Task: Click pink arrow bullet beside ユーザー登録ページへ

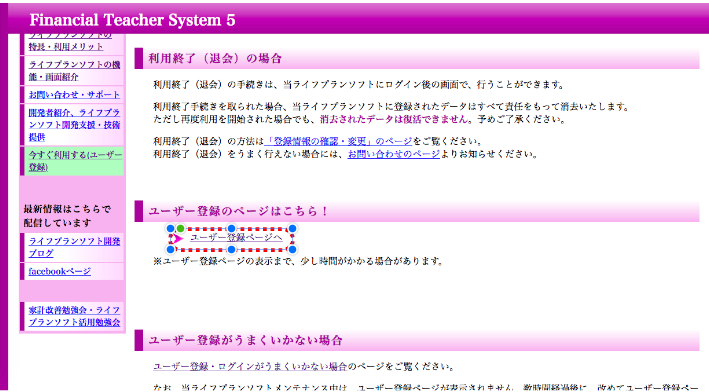Action: click(x=177, y=238)
